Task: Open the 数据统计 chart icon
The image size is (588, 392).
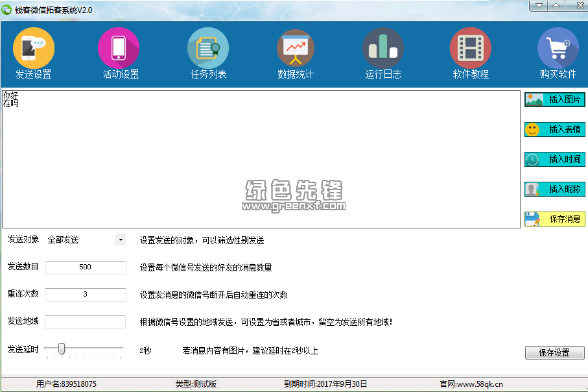Action: (x=296, y=48)
